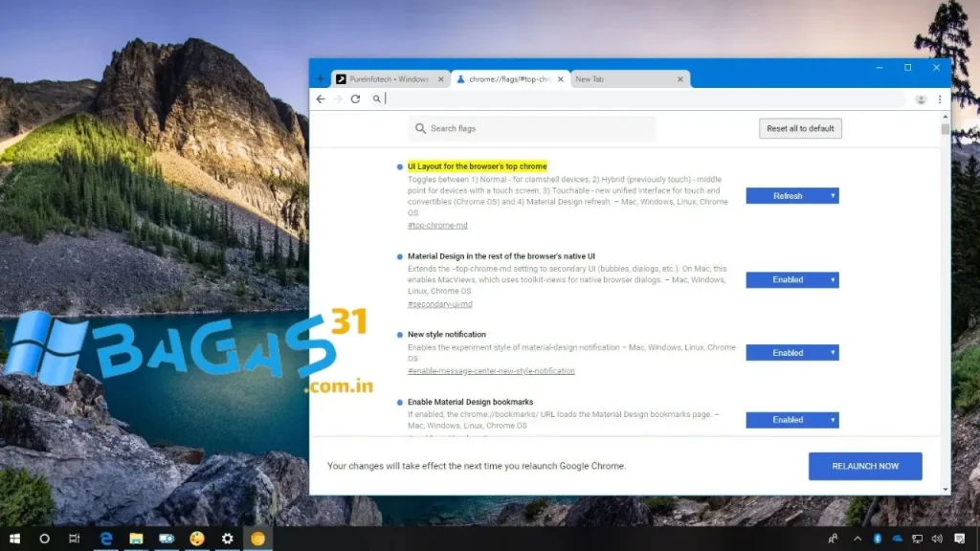Viewport: 980px width, 551px height.
Task: Open the Material Design native UI Enabled dropdown
Action: point(791,280)
